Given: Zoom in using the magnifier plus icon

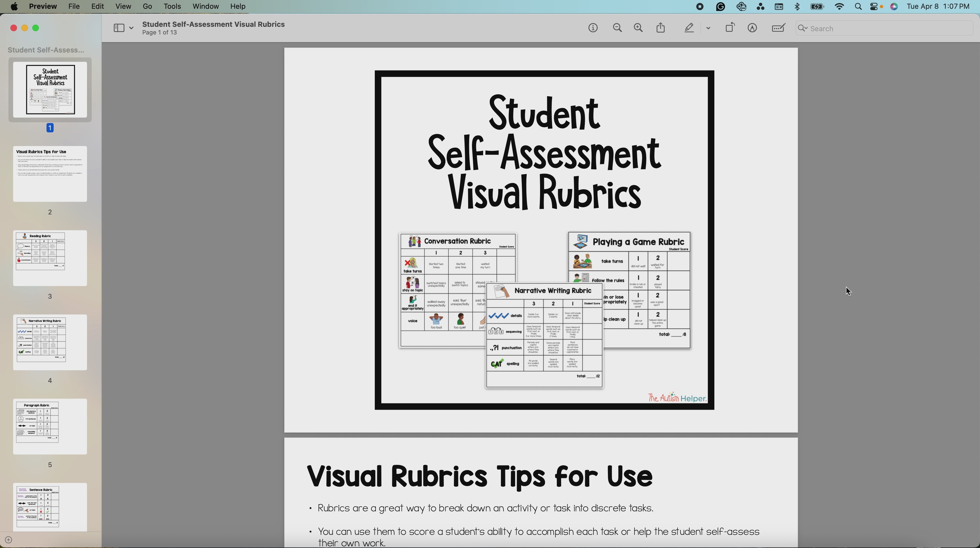Looking at the screenshot, I should click(638, 27).
